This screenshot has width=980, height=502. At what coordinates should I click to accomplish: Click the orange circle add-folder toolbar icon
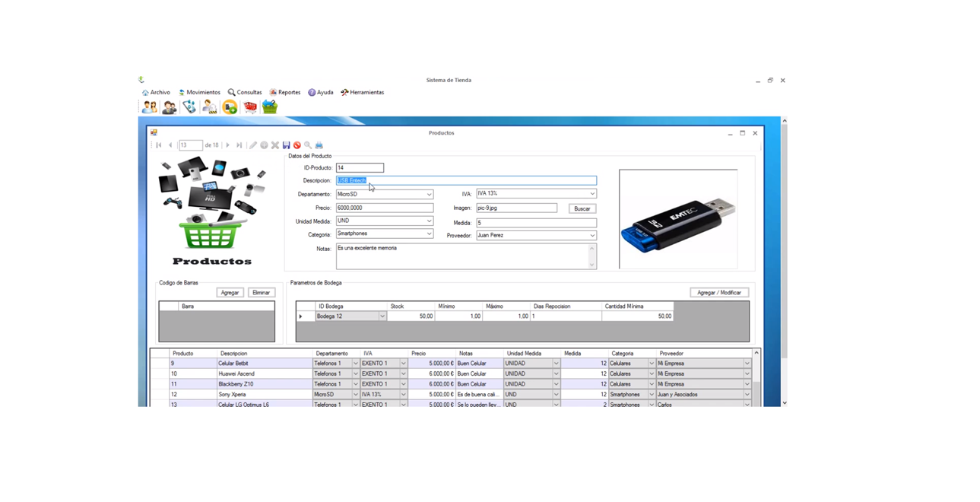[x=230, y=107]
